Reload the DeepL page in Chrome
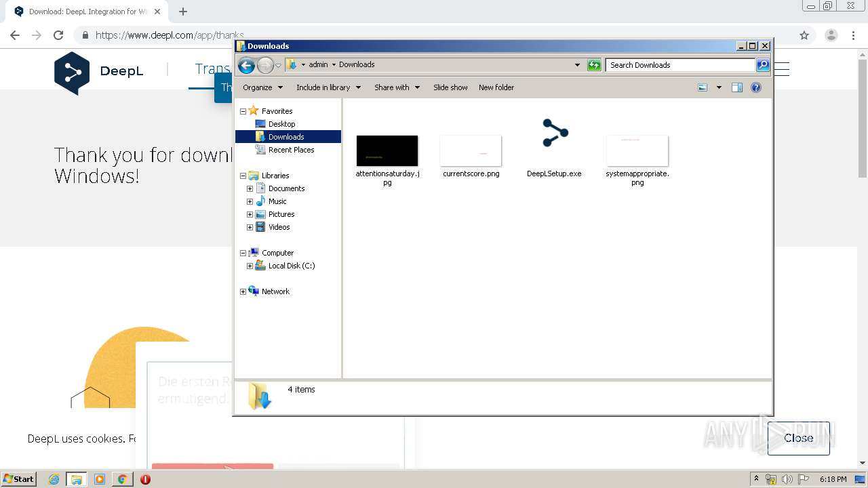This screenshot has height=488, width=868. tap(58, 35)
